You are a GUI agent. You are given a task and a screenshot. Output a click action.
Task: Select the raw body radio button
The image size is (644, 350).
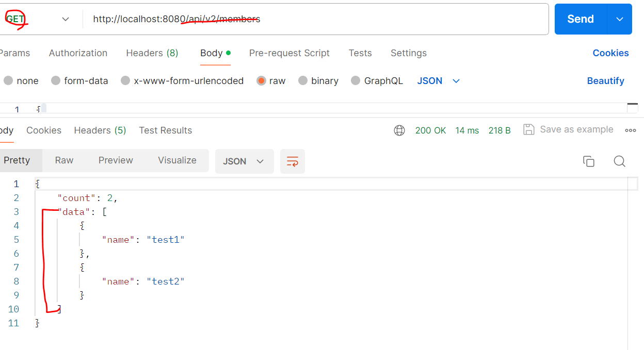(x=261, y=81)
